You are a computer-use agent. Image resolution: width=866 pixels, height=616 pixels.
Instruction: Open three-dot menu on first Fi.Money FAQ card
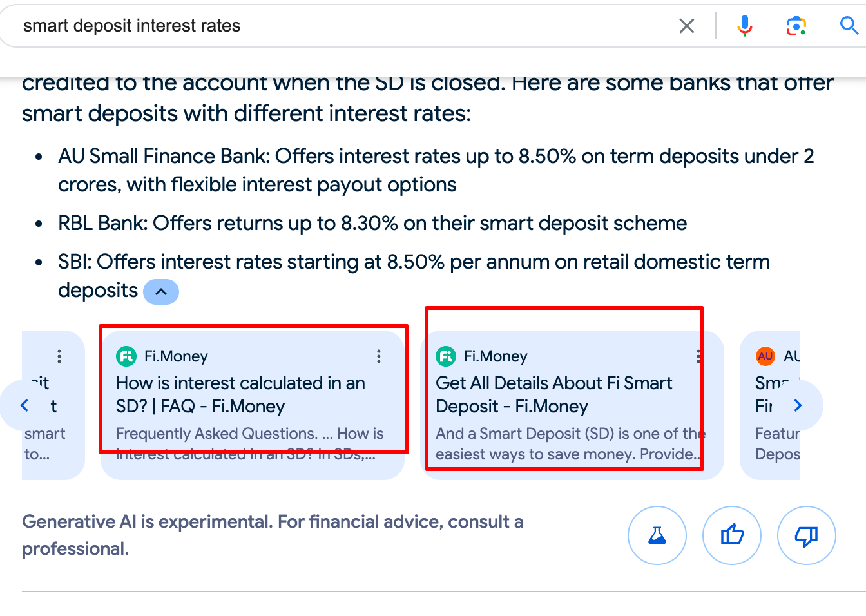click(379, 356)
